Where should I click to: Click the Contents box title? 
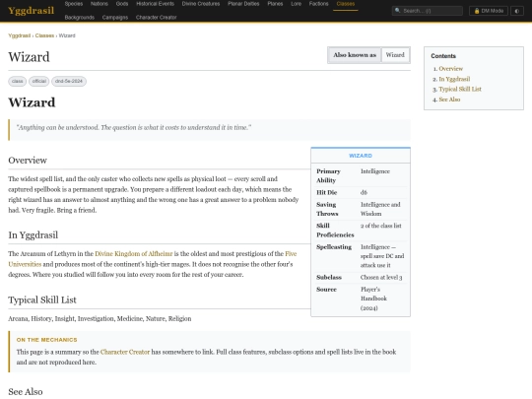coord(443,56)
